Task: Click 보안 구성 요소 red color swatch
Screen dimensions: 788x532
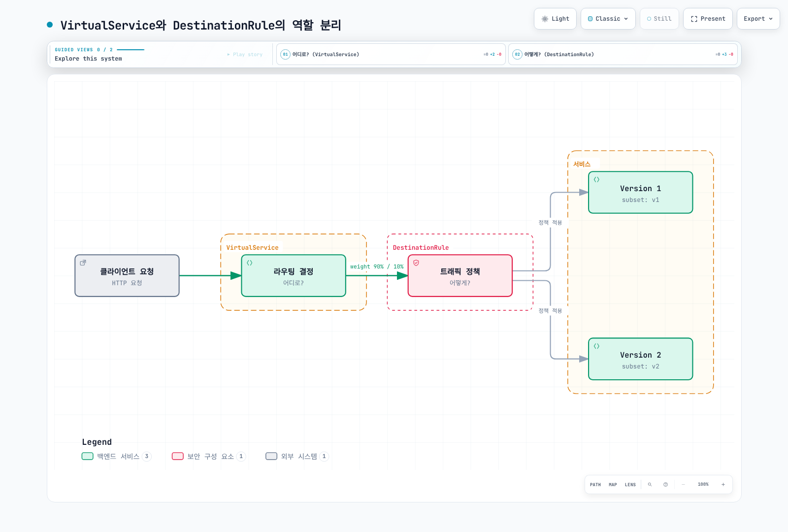Action: (x=178, y=456)
